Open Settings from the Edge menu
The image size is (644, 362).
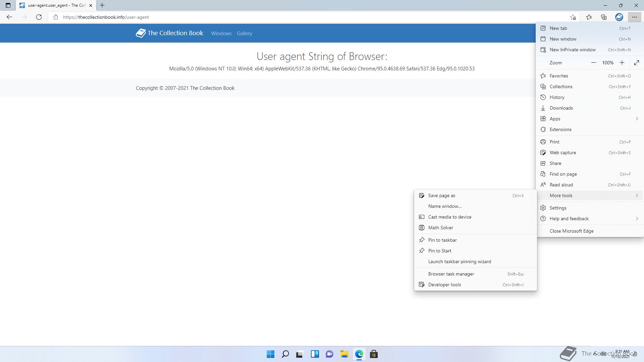tap(558, 208)
